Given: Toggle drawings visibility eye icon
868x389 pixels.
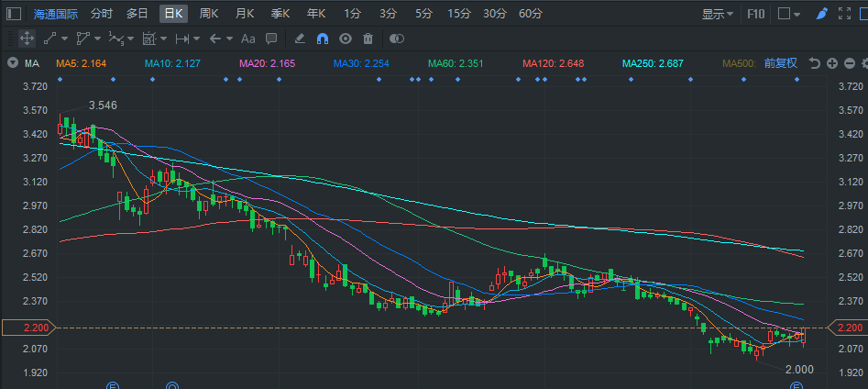Looking at the screenshot, I should point(346,39).
